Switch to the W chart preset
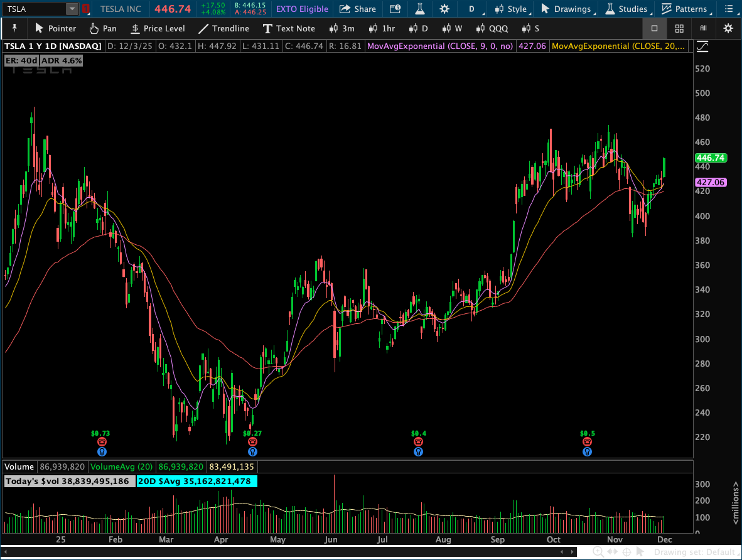This screenshot has width=742, height=560. tap(452, 28)
